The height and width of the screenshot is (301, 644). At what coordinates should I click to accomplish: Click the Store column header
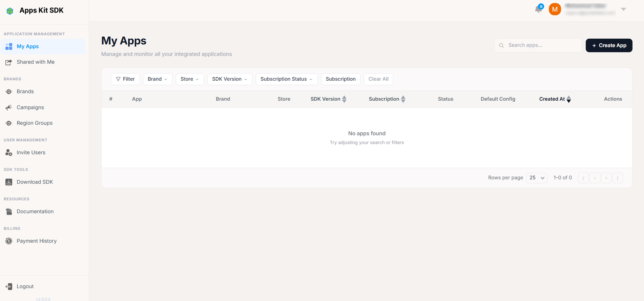pos(284,99)
